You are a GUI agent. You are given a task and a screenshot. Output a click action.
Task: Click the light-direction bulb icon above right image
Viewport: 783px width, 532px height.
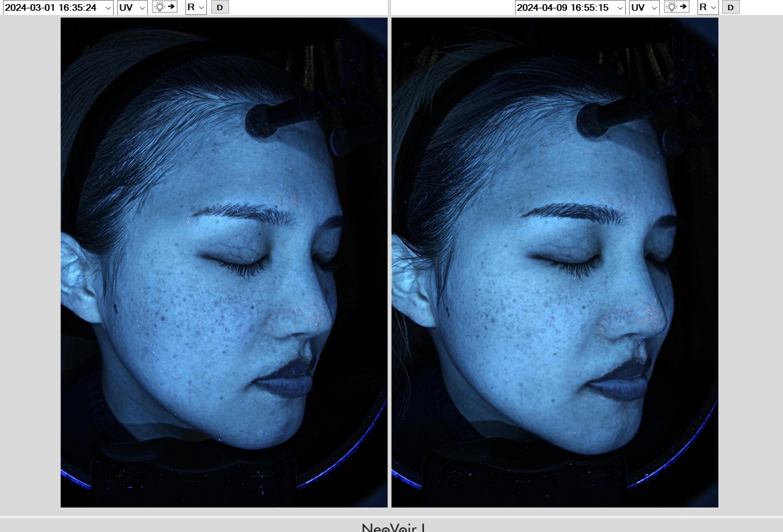click(677, 7)
